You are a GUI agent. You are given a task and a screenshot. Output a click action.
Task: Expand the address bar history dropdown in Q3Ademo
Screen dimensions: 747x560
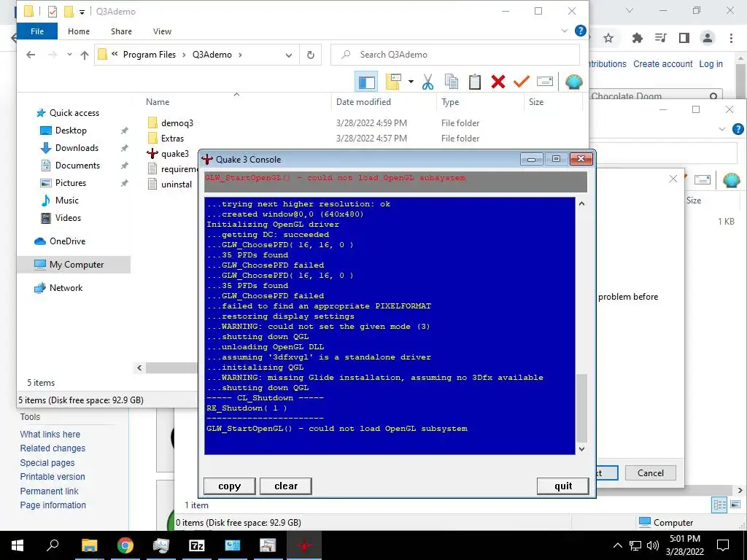(x=289, y=55)
